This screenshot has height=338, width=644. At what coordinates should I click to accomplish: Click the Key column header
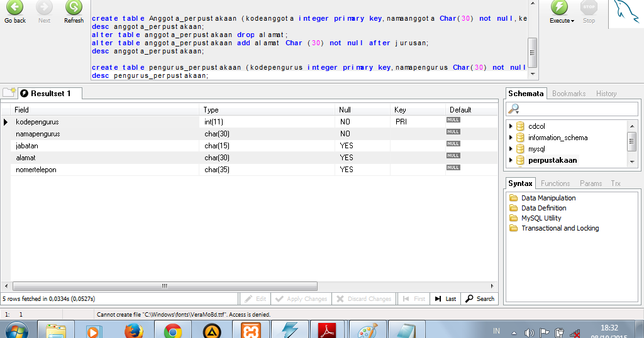(x=418, y=109)
